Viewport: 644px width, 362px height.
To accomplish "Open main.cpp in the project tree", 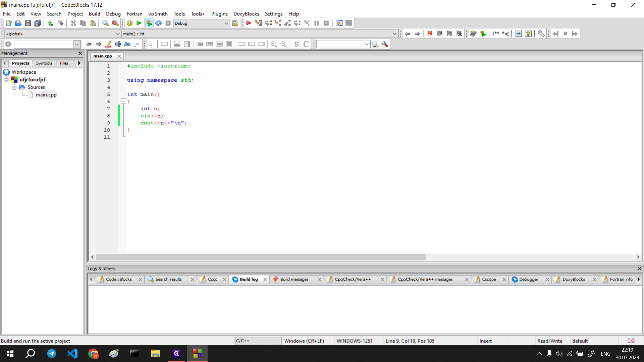I will point(46,95).
